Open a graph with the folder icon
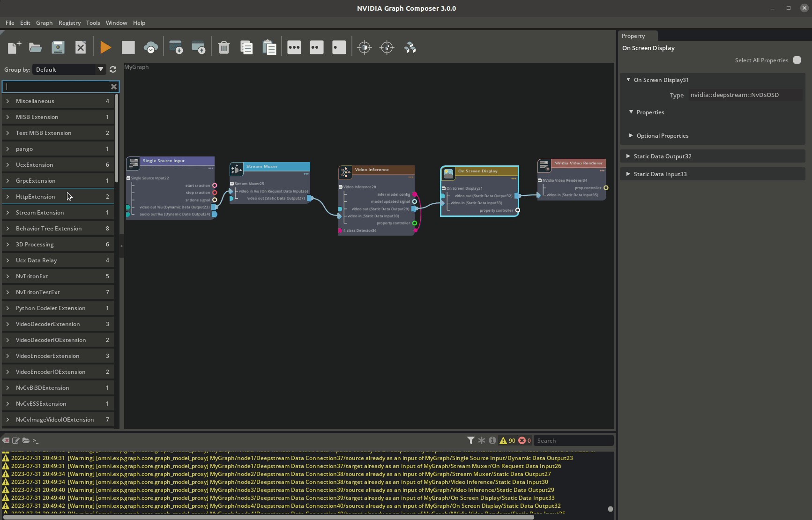 (36, 47)
